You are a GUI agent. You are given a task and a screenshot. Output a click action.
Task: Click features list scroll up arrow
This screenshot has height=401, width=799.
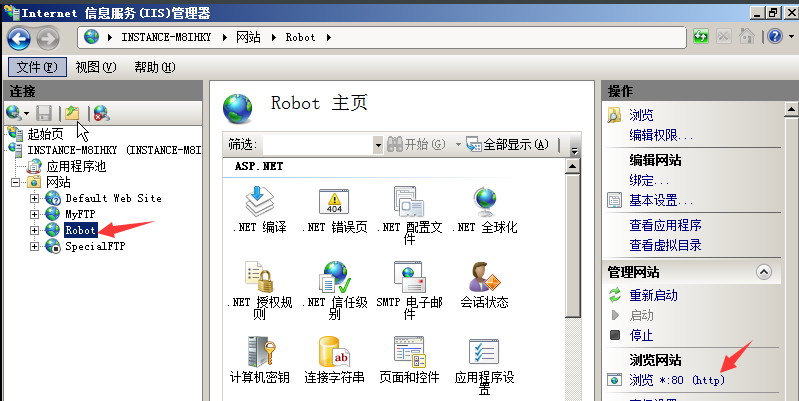573,167
